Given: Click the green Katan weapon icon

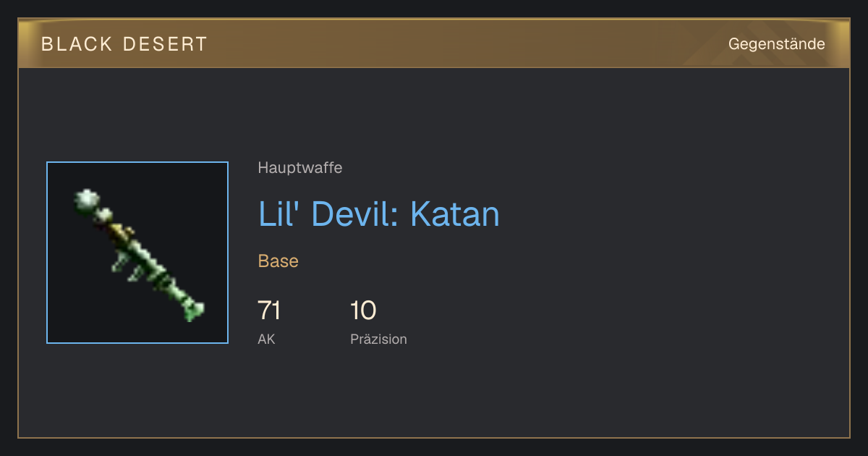Looking at the screenshot, I should [139, 254].
